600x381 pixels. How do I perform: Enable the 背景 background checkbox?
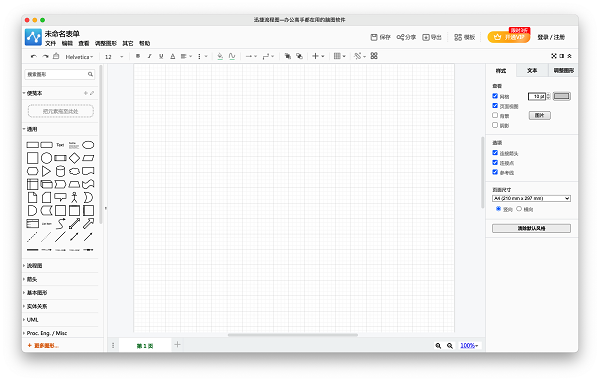click(495, 115)
